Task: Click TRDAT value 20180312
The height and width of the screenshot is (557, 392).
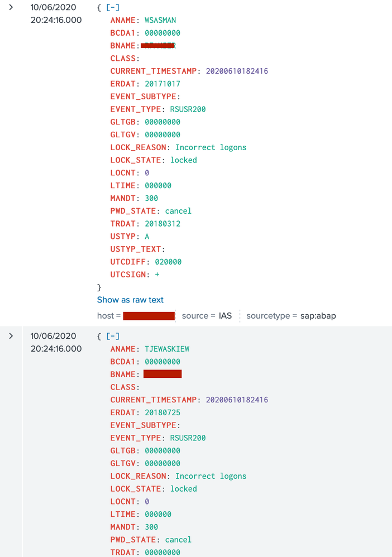Action: 162,224
